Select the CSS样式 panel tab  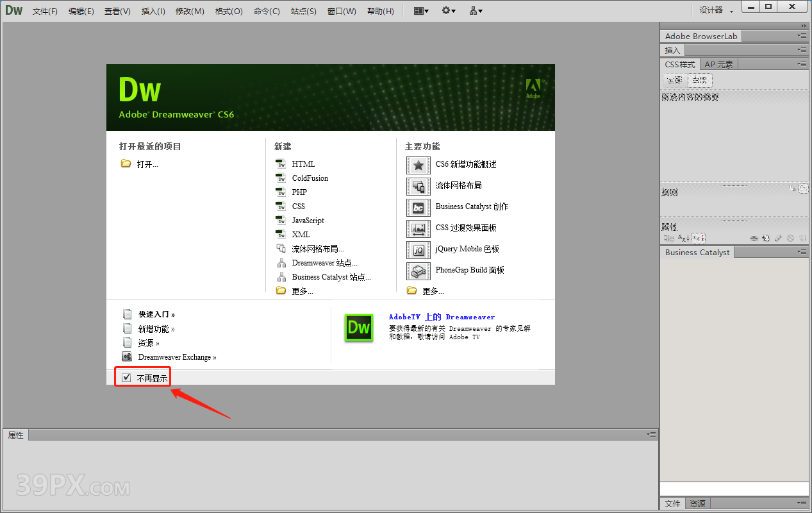(x=680, y=64)
